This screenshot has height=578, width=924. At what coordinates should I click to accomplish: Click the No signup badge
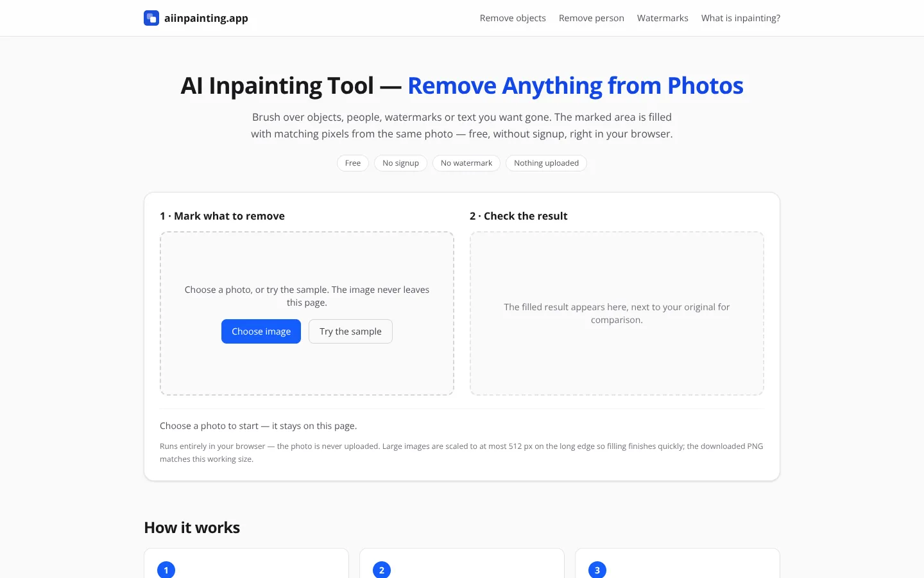coord(400,163)
